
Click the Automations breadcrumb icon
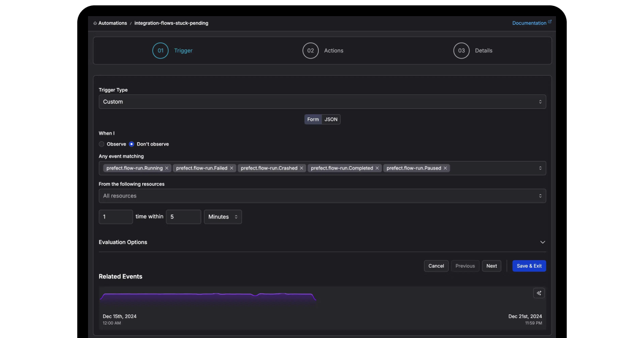[x=95, y=23]
